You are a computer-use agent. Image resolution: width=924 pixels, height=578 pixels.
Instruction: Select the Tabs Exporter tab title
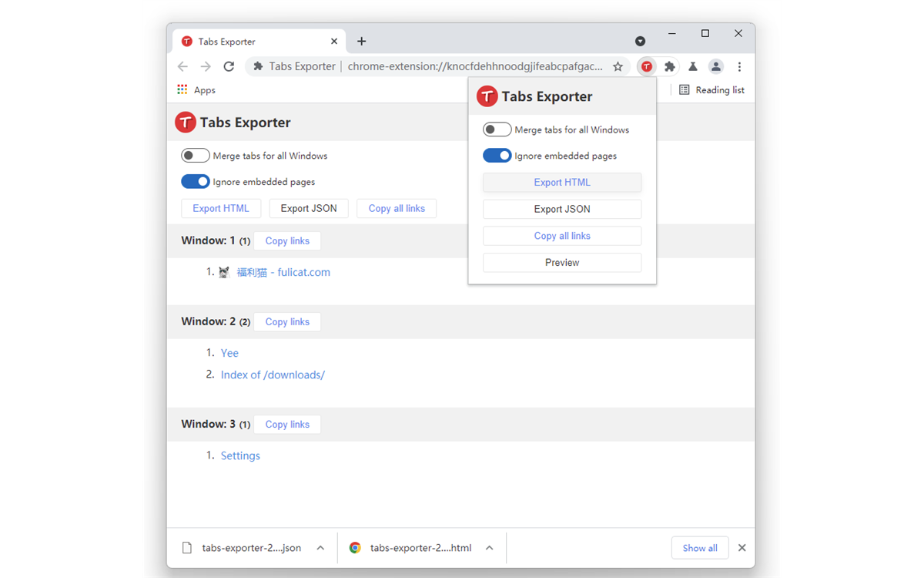click(x=226, y=42)
